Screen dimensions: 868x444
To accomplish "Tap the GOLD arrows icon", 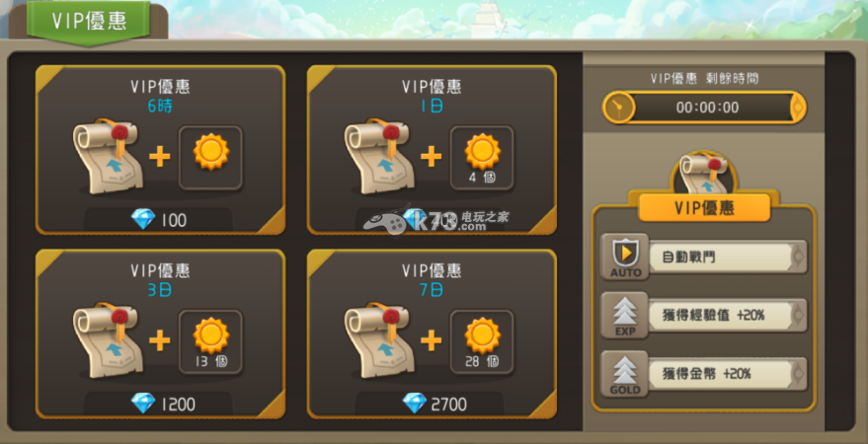I will tap(625, 374).
